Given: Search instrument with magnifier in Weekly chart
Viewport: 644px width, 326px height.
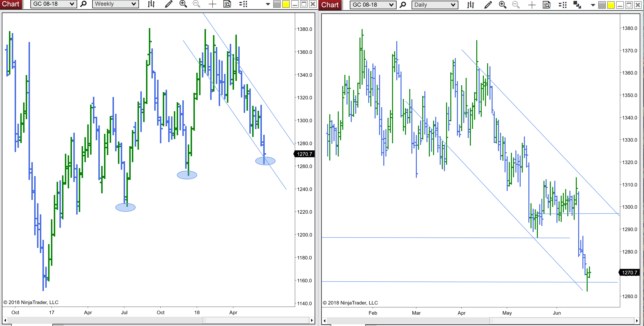Looking at the screenshot, I should click(x=84, y=4).
